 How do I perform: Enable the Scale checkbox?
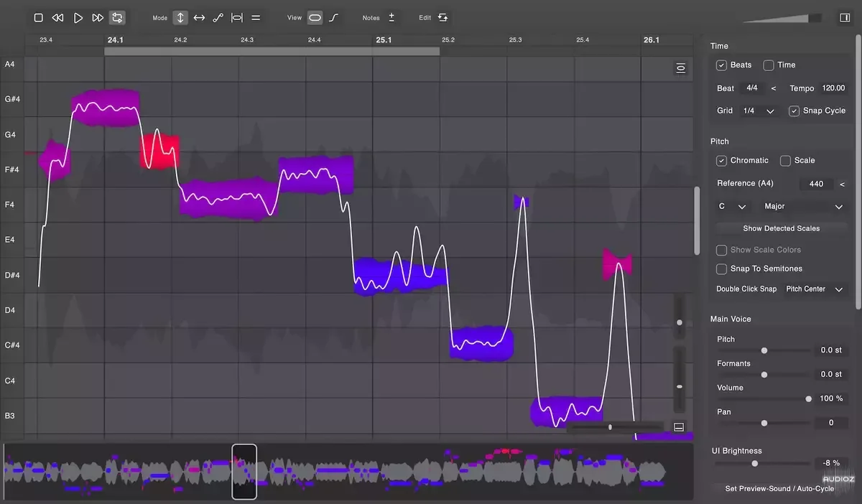[785, 161]
